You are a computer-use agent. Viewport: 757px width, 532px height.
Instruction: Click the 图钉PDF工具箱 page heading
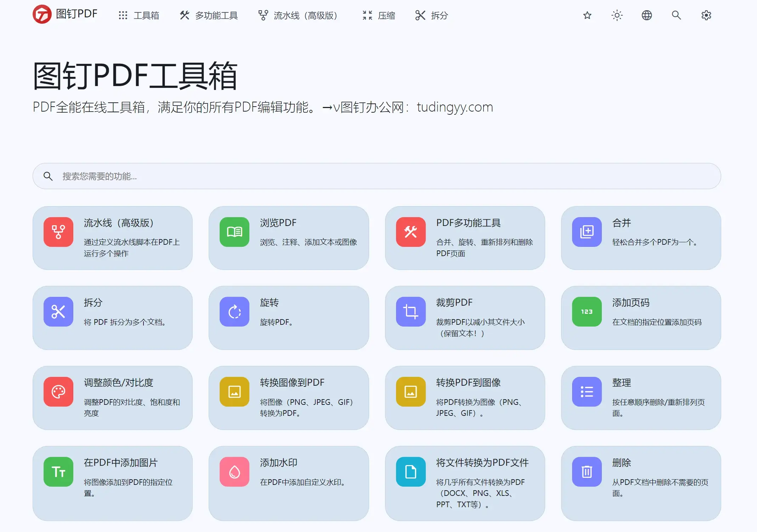135,75
